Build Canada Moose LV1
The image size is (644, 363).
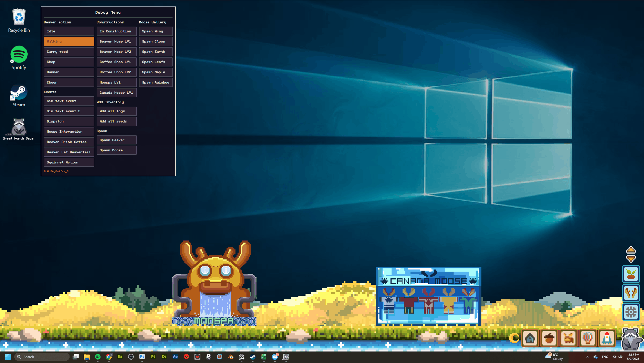click(116, 93)
